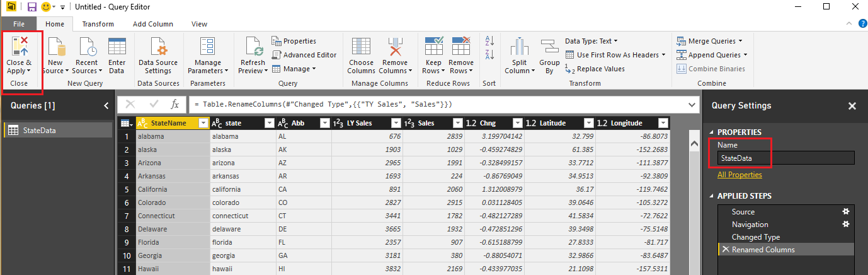Image resolution: width=868 pixels, height=275 pixels.
Task: Cancel the formula edit with X
Action: click(130, 104)
